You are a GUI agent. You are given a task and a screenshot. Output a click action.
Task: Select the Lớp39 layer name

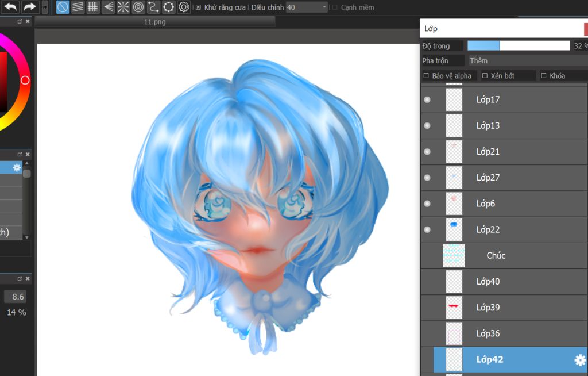[x=488, y=307]
